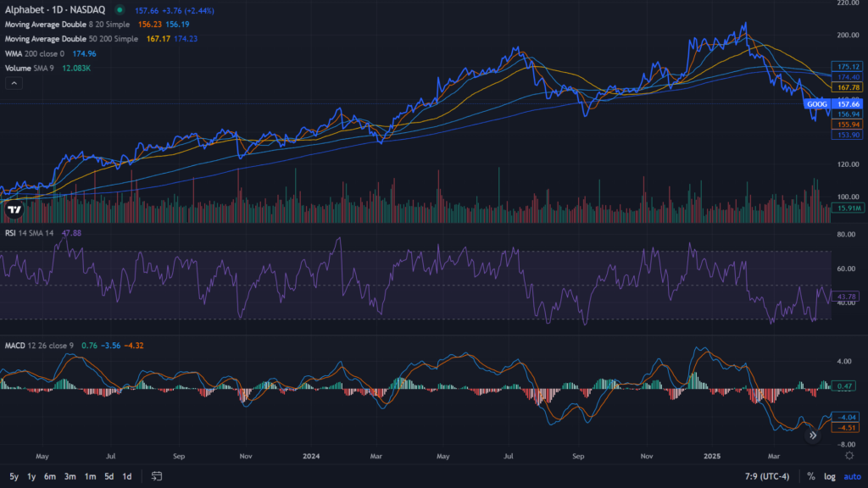
Task: Click the green market status dot
Action: point(117,11)
